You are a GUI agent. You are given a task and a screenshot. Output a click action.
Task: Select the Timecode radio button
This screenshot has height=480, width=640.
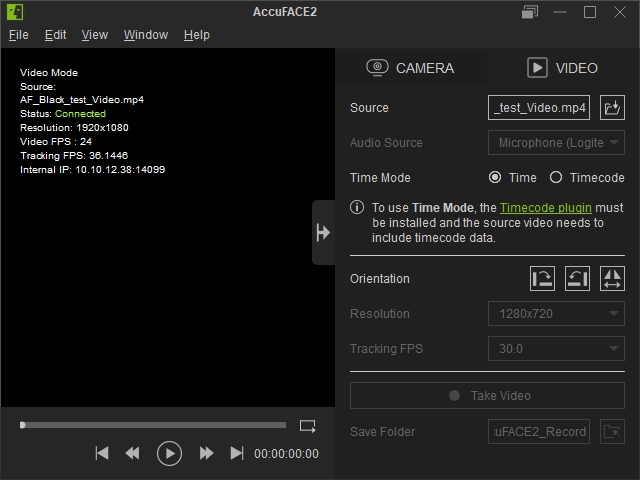pyautogui.click(x=556, y=178)
